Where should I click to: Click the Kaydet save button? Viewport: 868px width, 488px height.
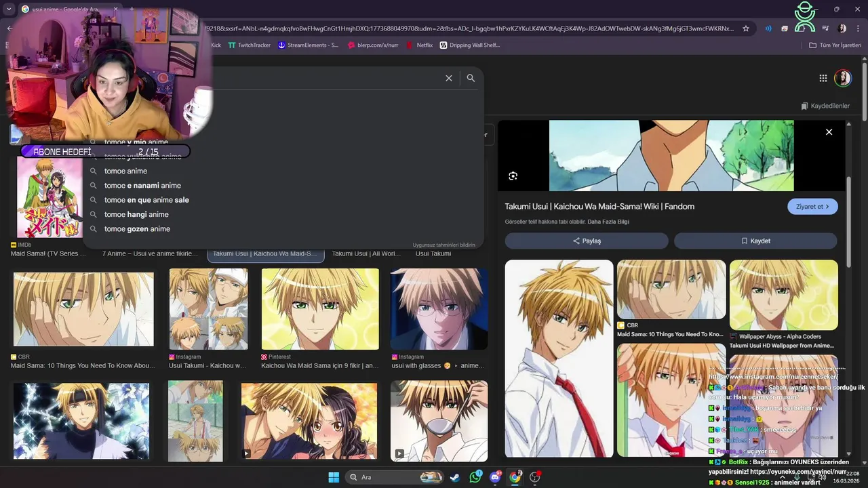tap(755, 241)
